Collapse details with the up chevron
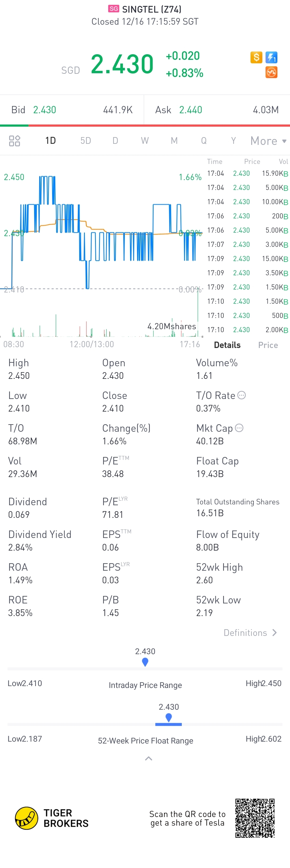Screen dimensions: 290x868 [x=148, y=759]
